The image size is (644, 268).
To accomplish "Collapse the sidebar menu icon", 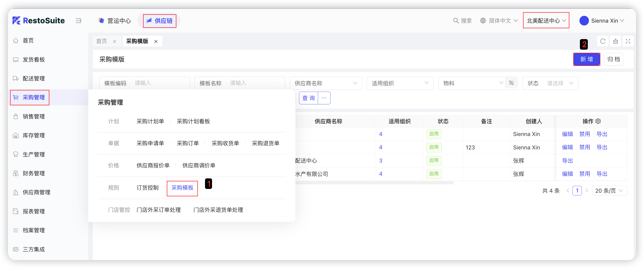I will (x=78, y=21).
